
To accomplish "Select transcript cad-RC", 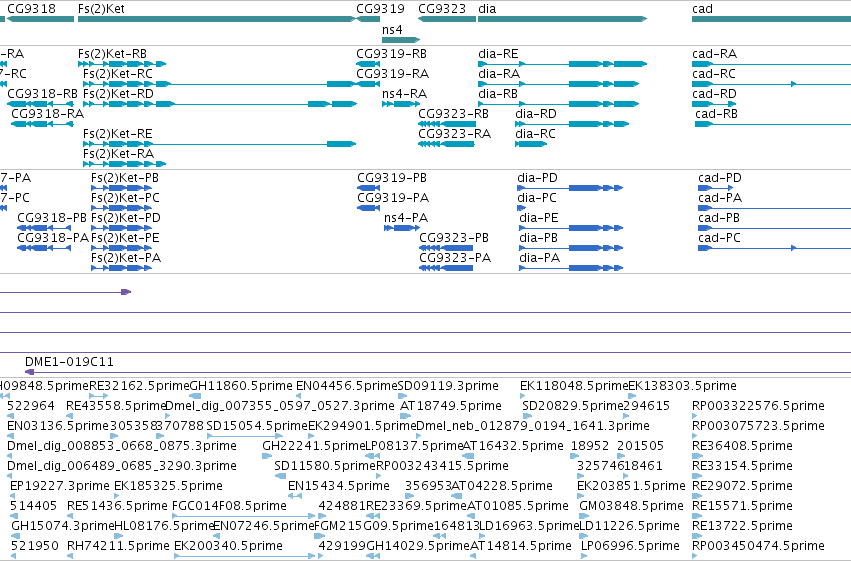I will point(714,74).
